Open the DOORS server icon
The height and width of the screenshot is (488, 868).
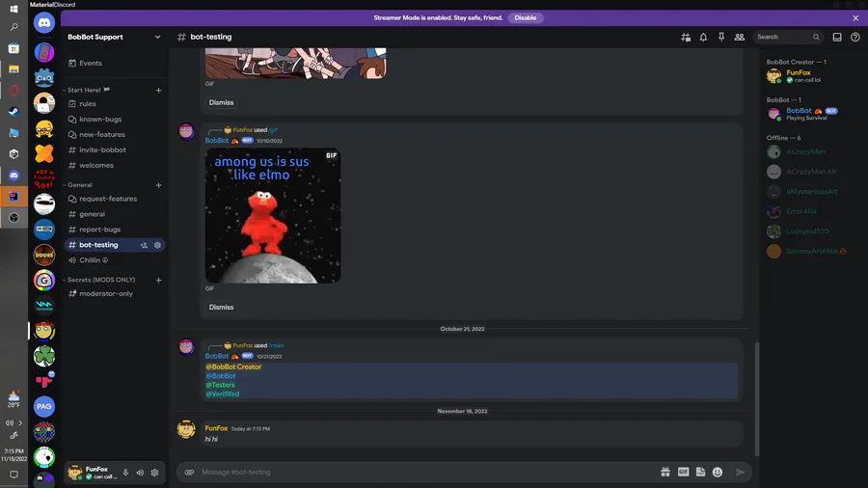44,255
